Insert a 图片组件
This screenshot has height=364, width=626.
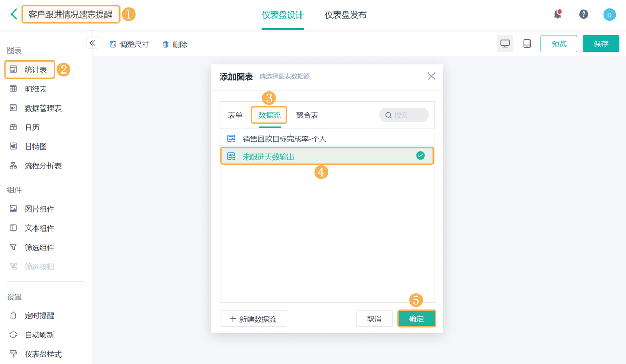[39, 209]
